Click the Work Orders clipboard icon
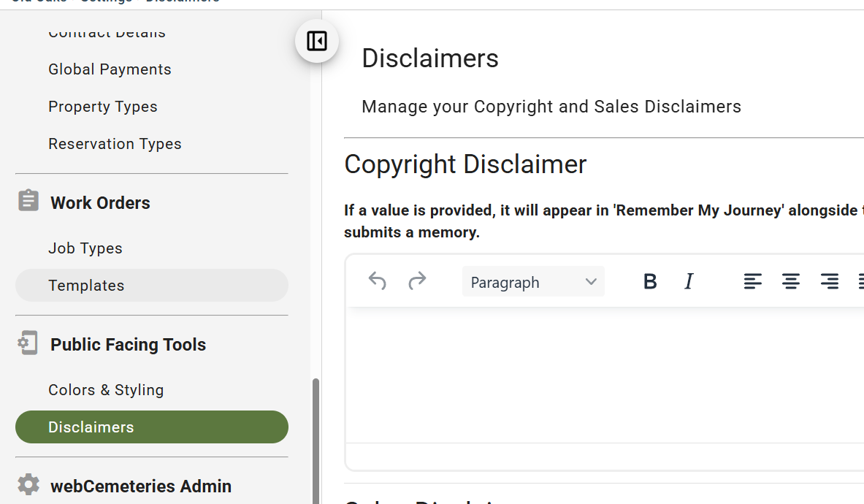 (x=28, y=200)
